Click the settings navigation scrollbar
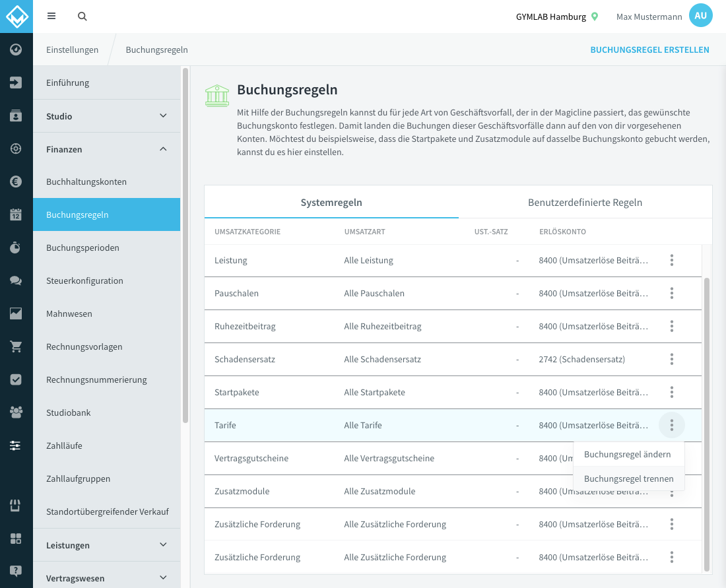 click(x=185, y=245)
